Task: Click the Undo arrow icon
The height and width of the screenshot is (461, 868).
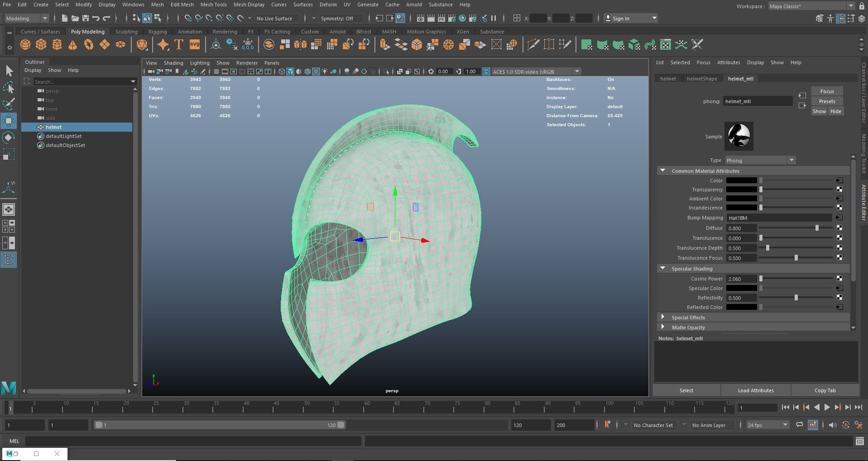Action: (96, 18)
